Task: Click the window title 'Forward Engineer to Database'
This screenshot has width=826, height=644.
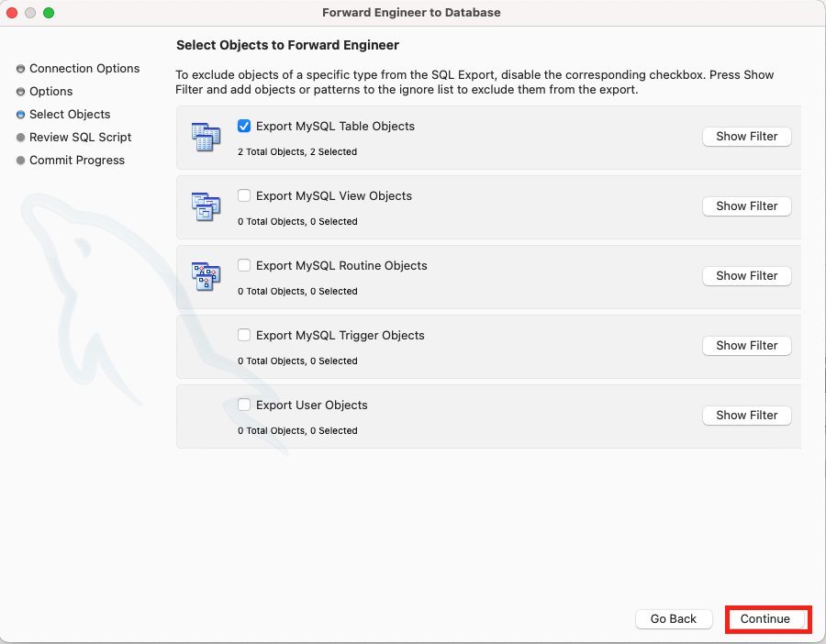Action: 411,13
